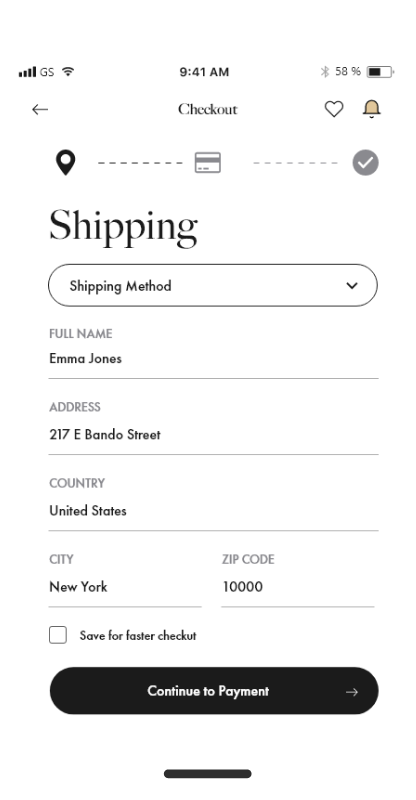Go to the checkmark confirmation step
416x800 pixels.
tap(365, 163)
